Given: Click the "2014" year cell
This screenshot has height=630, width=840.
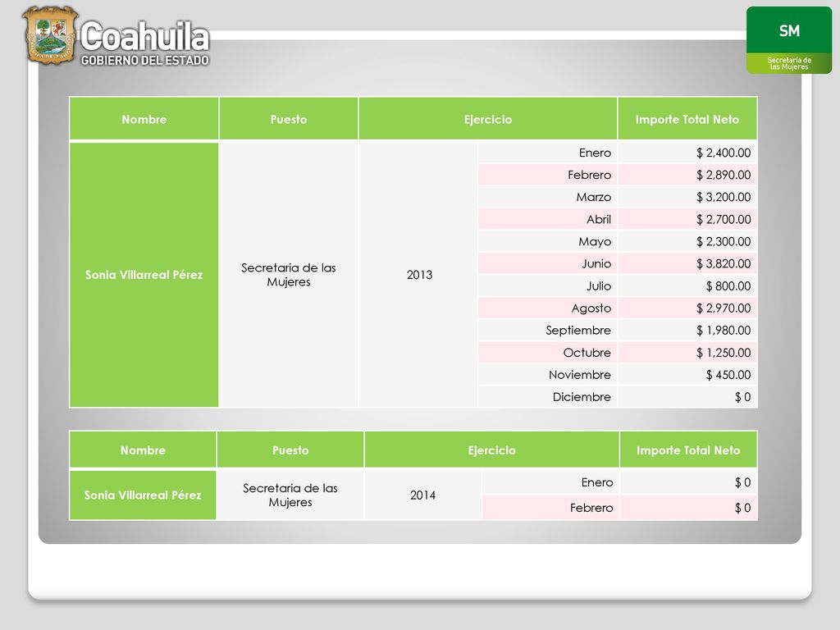Looking at the screenshot, I should point(422,495).
